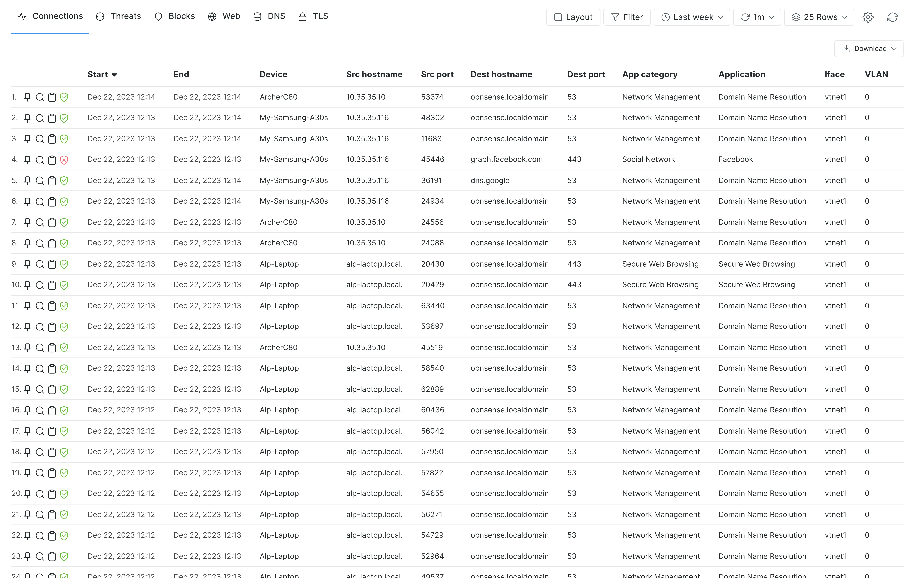This screenshot has height=588, width=915.
Task: Sort by End column header
Action: point(181,75)
